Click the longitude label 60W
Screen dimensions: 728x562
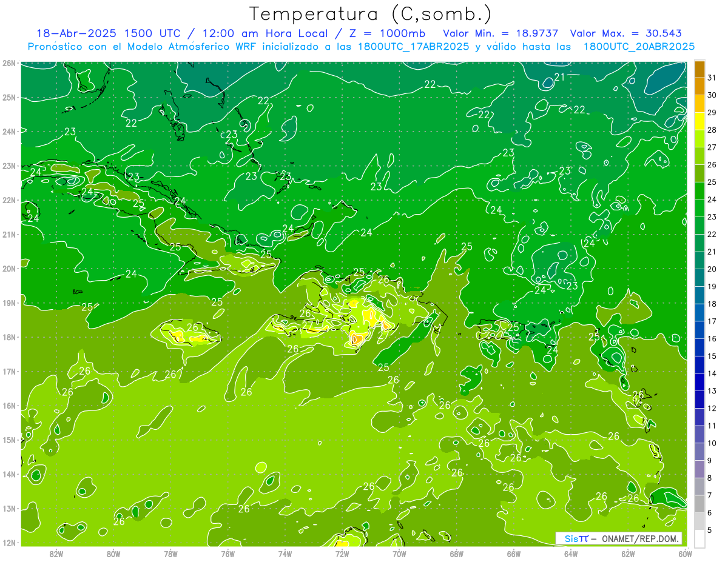[686, 553]
